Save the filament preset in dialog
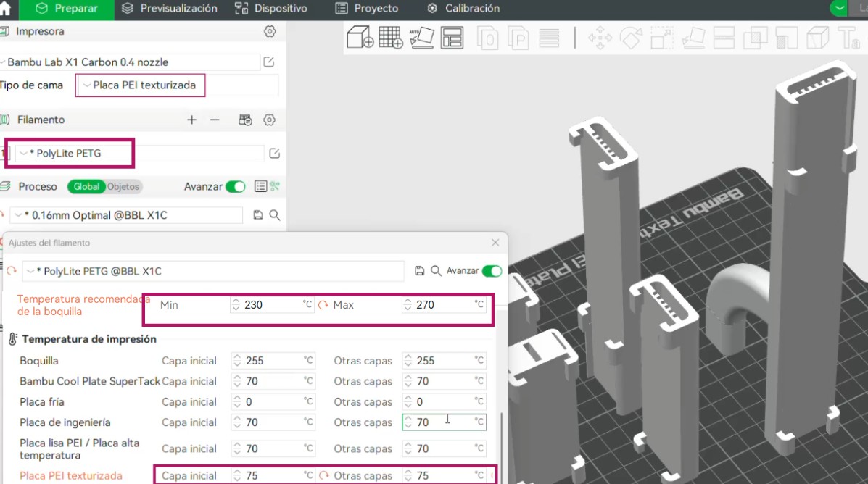Image resolution: width=868 pixels, height=484 pixels. point(420,270)
